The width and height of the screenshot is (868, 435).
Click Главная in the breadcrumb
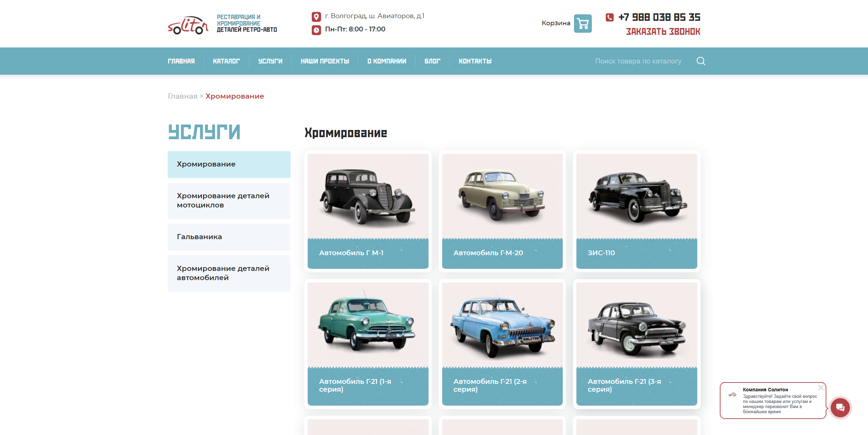(183, 96)
